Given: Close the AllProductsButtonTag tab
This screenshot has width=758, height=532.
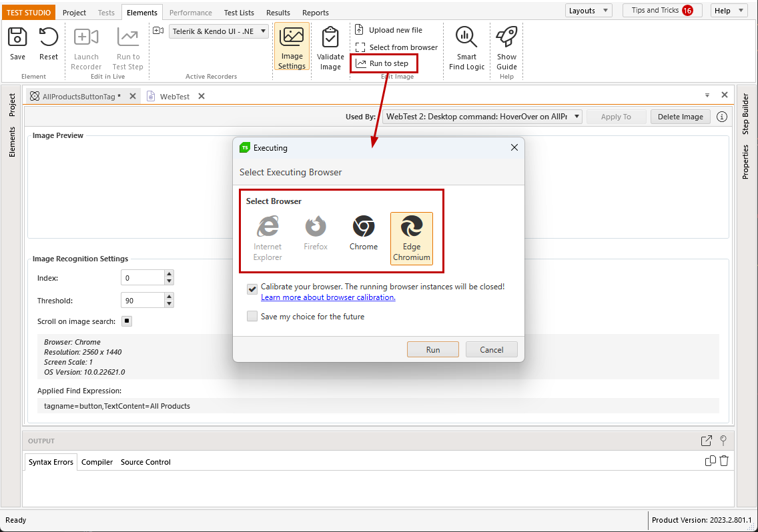Looking at the screenshot, I should click(x=133, y=96).
